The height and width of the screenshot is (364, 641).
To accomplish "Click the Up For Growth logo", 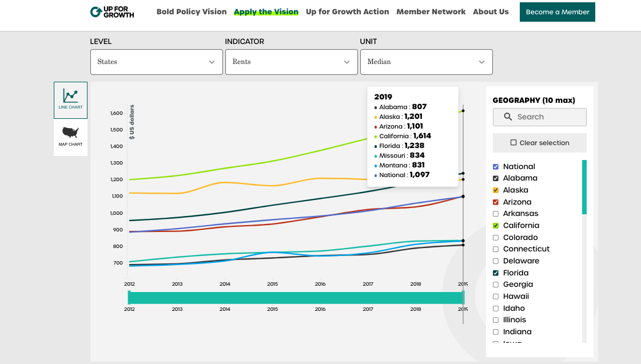I will pyautogui.click(x=112, y=12).
